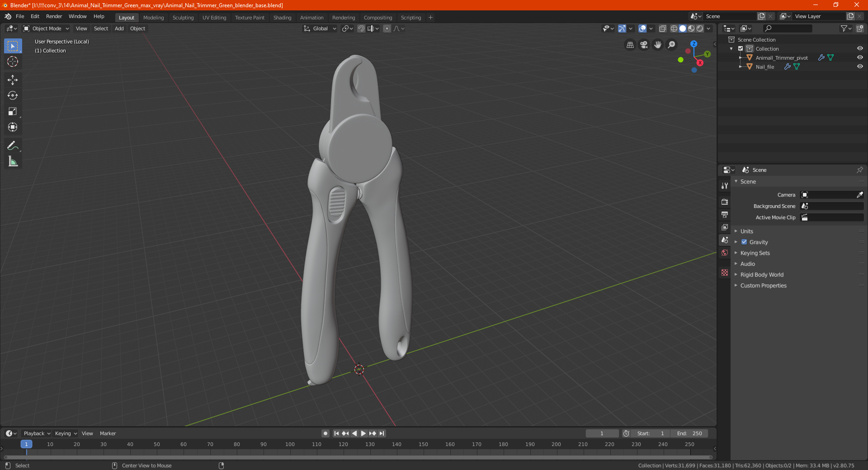Uncheck the Gravity checkbox

pyautogui.click(x=744, y=242)
